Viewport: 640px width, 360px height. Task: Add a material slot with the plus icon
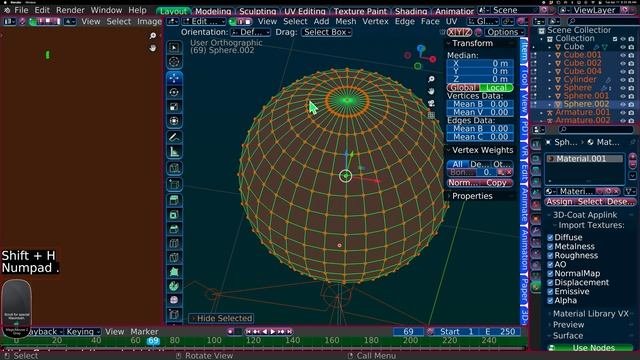(633, 156)
